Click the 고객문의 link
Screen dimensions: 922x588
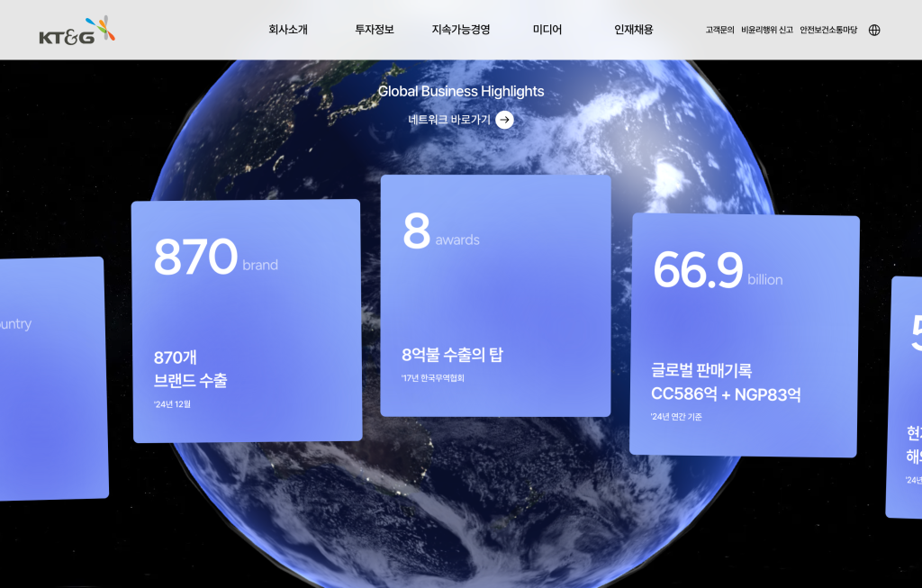[719, 31]
